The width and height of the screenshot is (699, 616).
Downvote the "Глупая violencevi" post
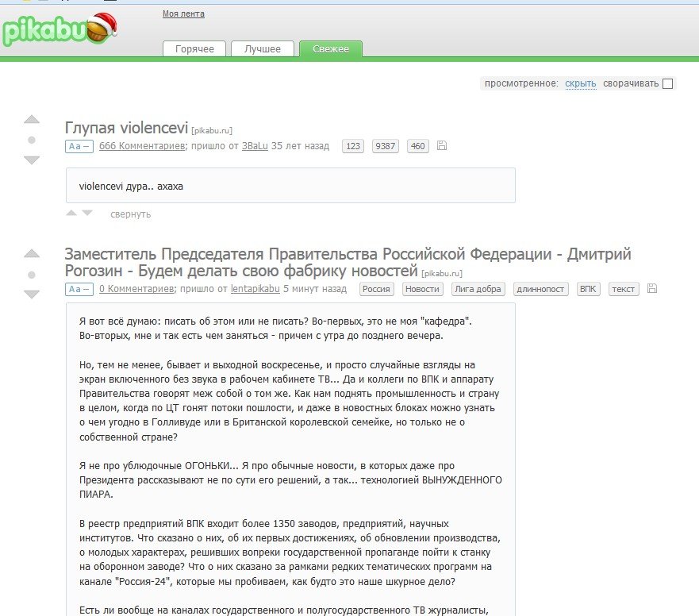32,160
